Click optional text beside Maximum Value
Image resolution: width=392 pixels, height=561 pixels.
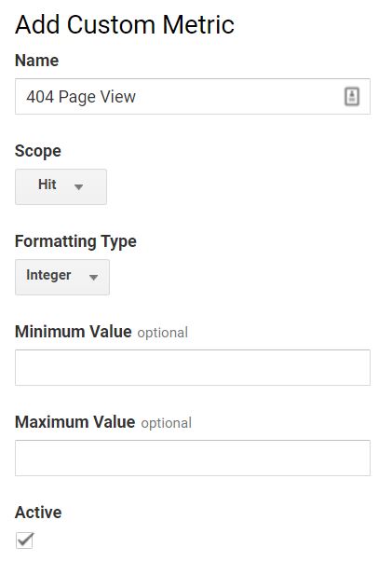click(166, 423)
